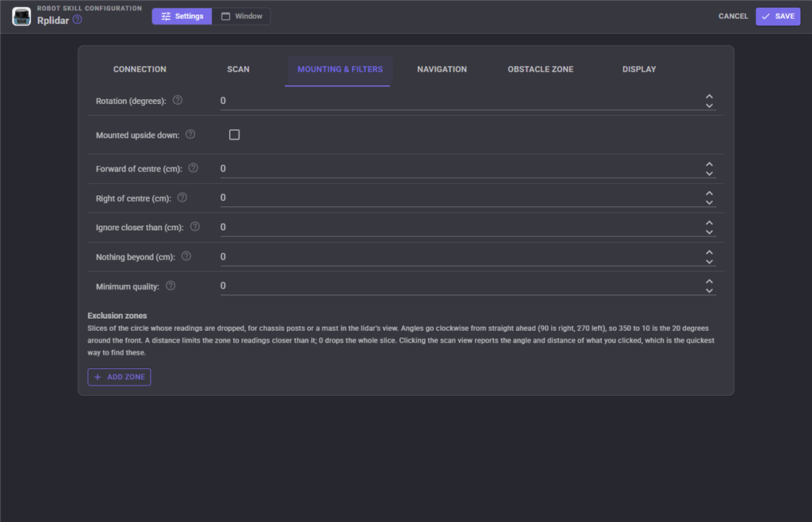Cancel the skill configuration
812x522 pixels.
pyautogui.click(x=733, y=17)
